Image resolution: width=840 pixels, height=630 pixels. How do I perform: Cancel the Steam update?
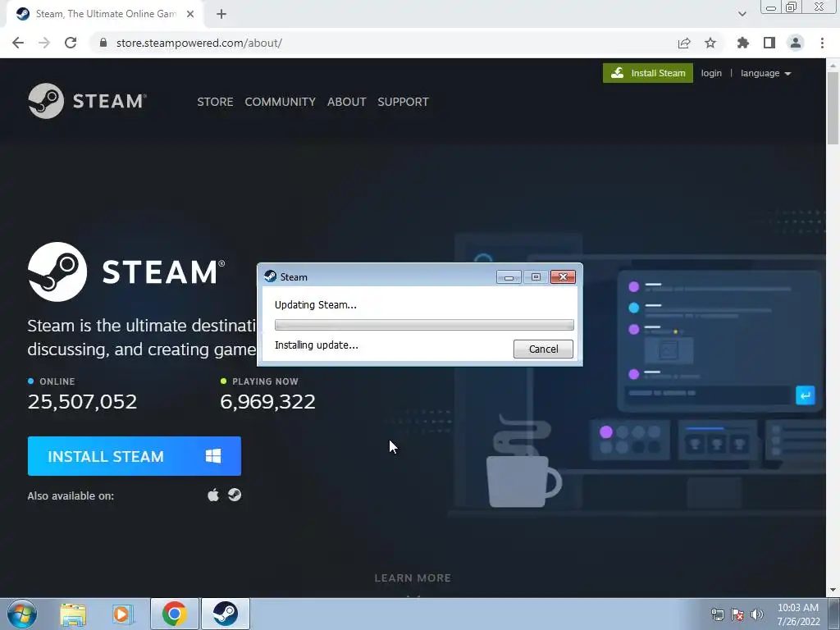[x=543, y=349]
